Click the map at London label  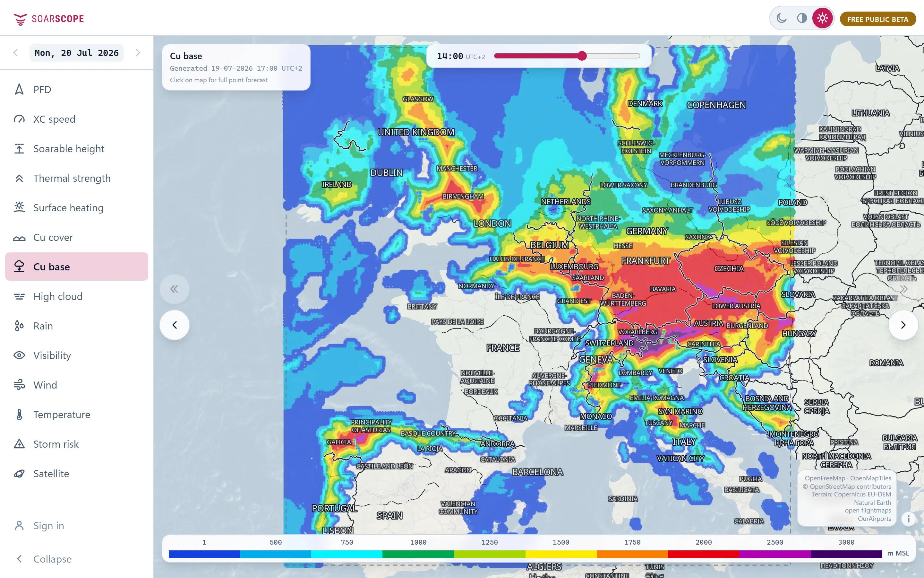[x=492, y=223]
